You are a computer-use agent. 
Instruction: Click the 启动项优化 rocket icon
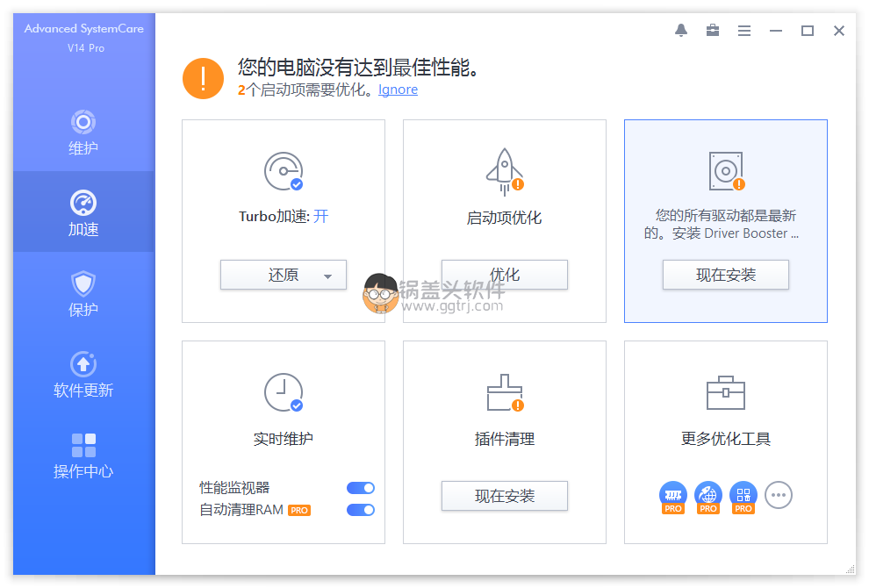click(505, 172)
